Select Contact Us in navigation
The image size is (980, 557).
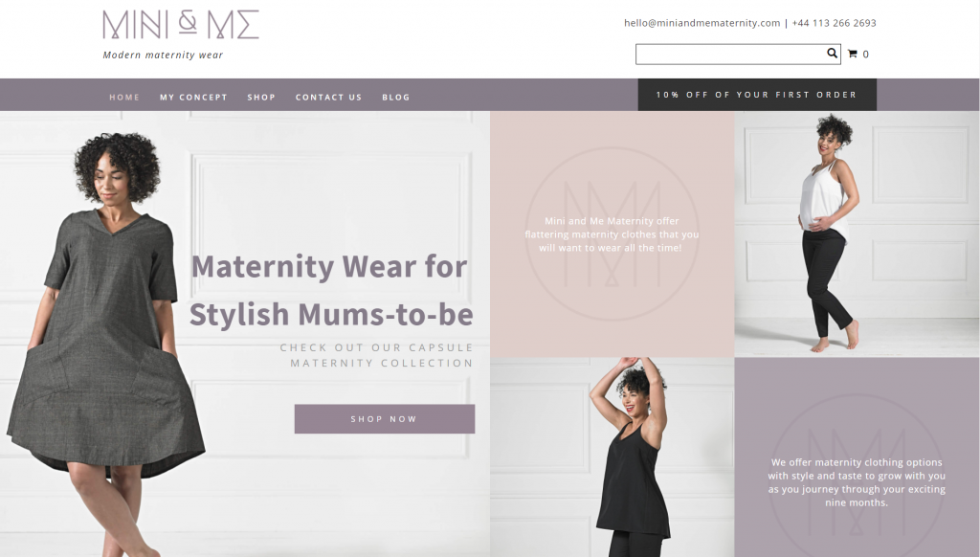329,97
